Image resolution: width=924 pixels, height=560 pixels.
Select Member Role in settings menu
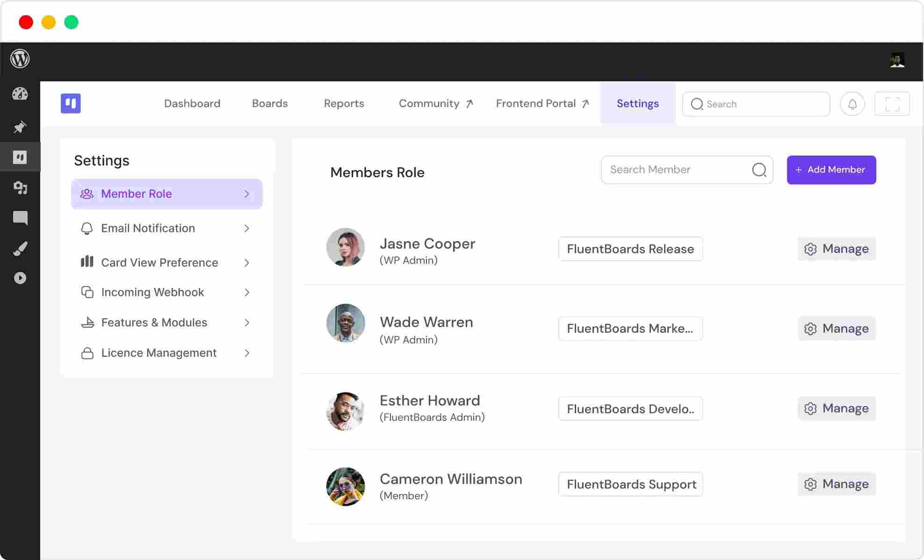pos(167,194)
